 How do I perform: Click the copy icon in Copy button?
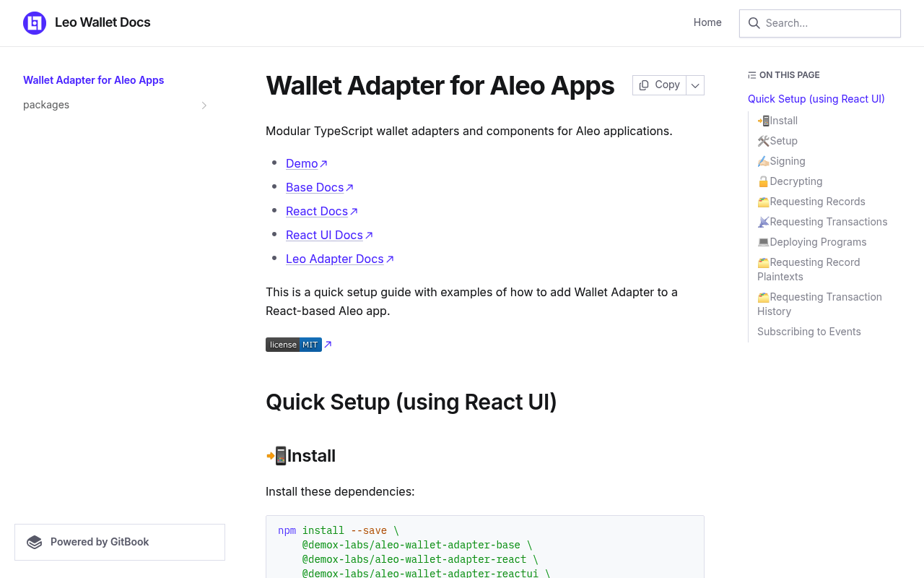point(644,85)
